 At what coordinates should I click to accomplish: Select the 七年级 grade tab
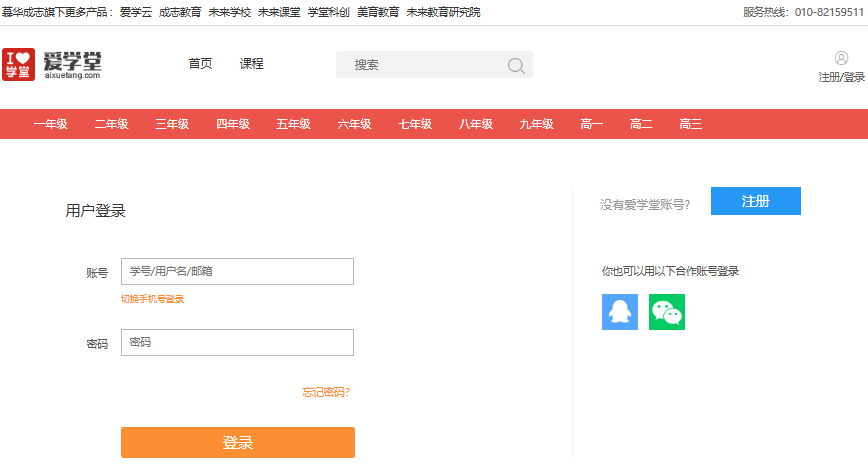click(x=415, y=124)
